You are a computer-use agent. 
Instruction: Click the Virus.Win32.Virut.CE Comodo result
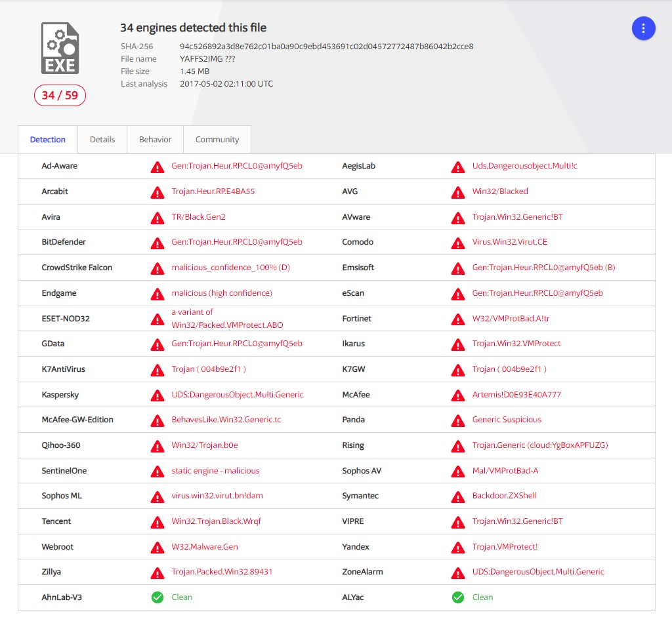509,242
